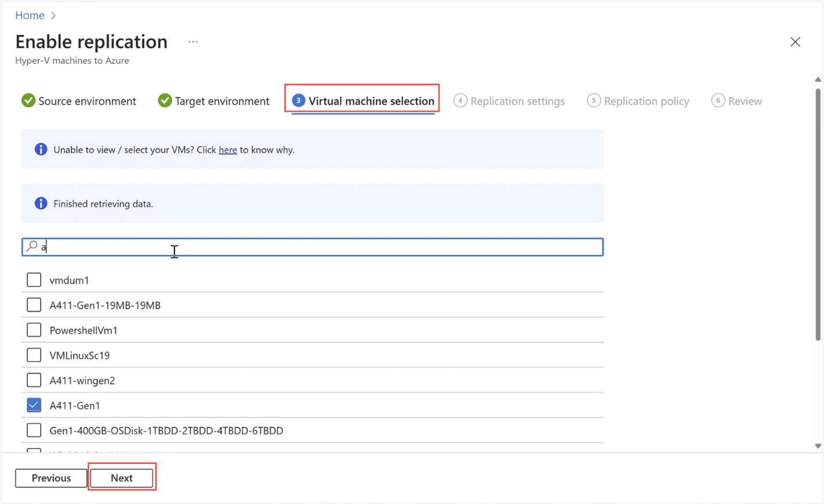Select the Gen1-400GB-OSDisk virtual machine checkbox

pyautogui.click(x=34, y=429)
